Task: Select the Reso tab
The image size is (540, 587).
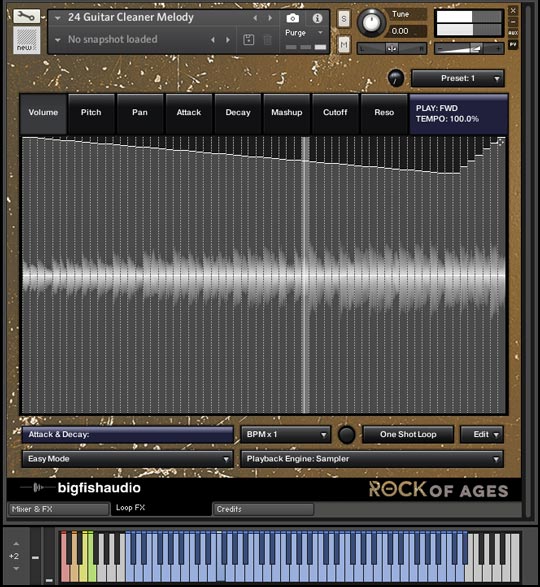Action: pos(384,113)
